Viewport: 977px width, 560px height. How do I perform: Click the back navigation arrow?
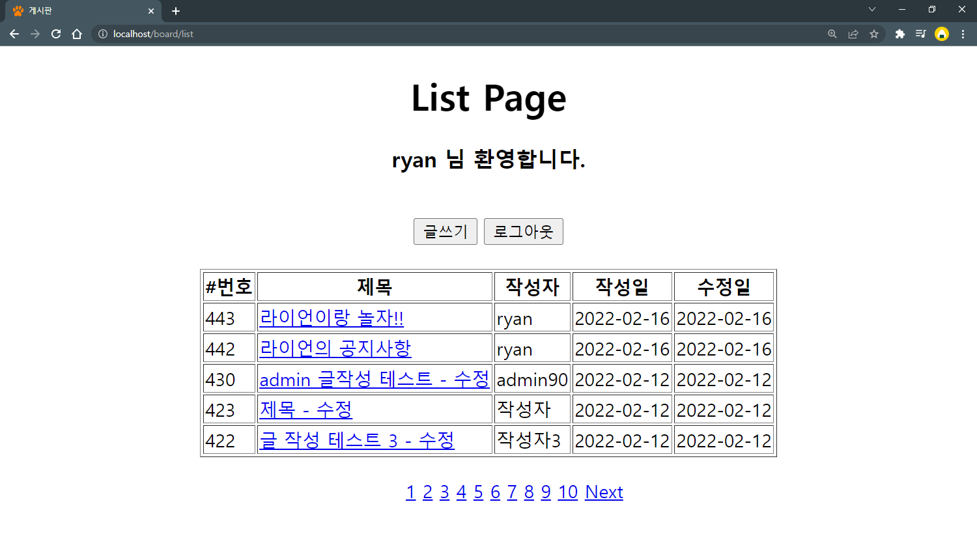point(14,34)
